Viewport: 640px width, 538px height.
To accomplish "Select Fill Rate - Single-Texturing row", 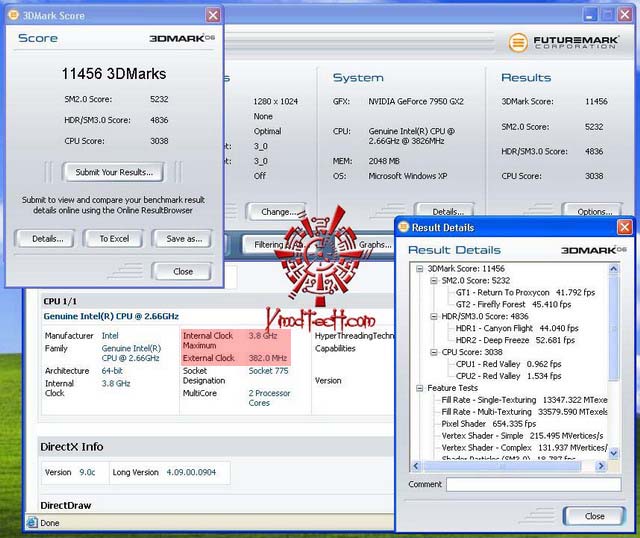I will point(524,400).
